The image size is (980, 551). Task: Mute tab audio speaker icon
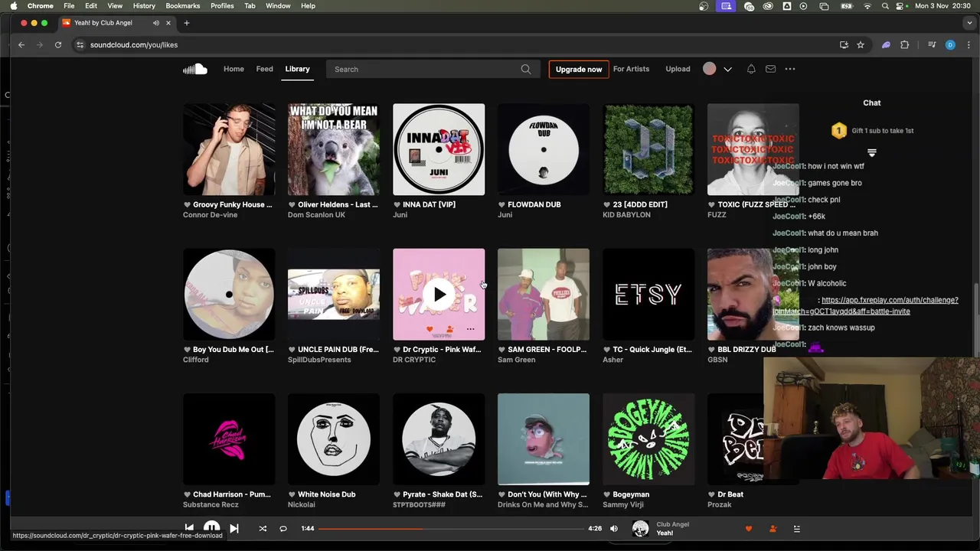(x=156, y=23)
